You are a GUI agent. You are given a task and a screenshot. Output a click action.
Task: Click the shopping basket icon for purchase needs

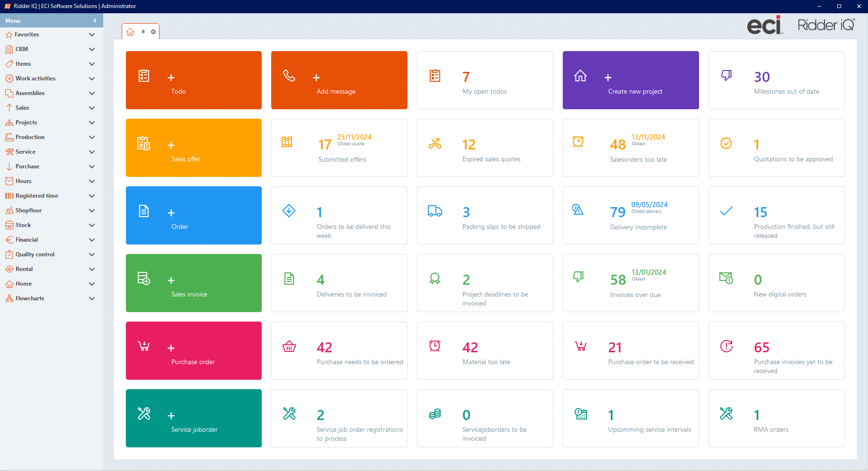[x=289, y=347]
